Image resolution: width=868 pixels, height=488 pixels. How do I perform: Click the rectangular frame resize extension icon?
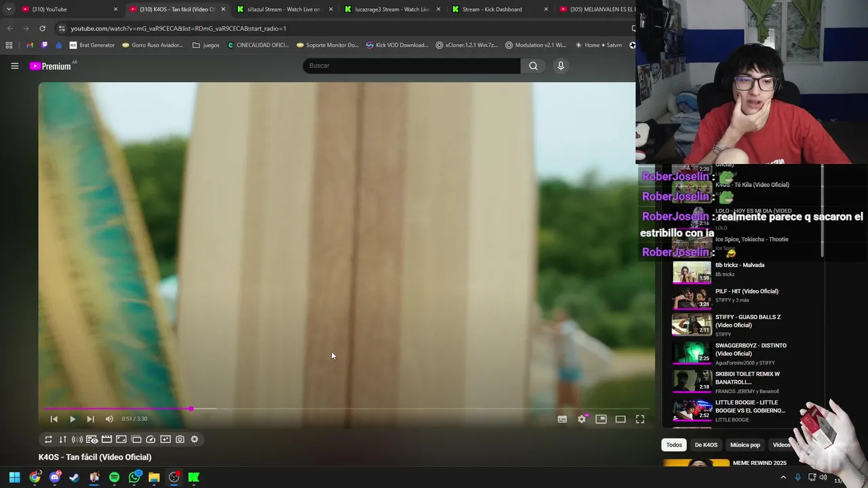click(121, 439)
